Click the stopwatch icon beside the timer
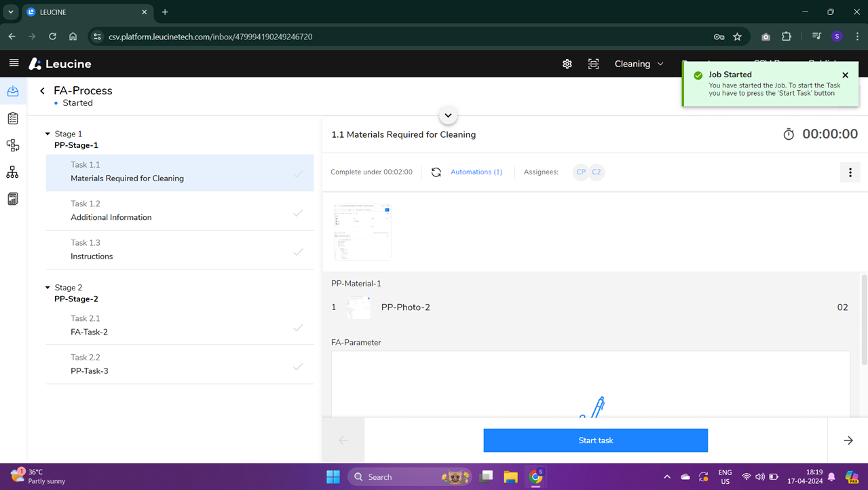 pos(789,134)
